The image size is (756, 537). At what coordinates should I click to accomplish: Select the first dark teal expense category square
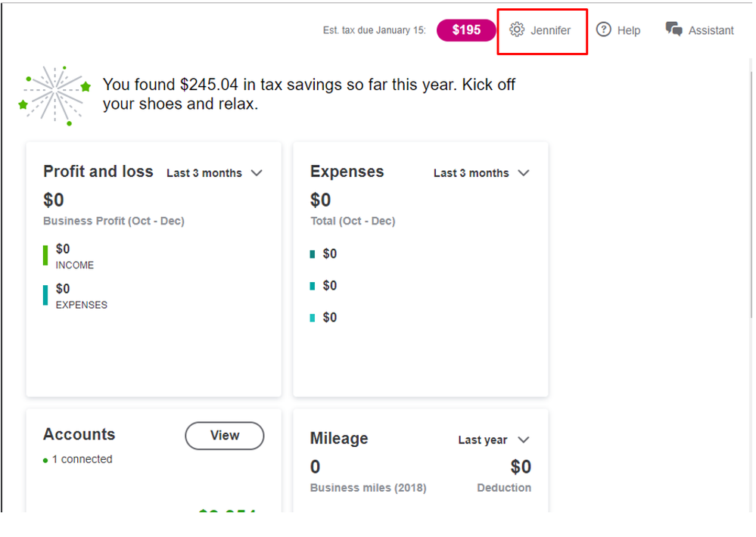pos(313,254)
